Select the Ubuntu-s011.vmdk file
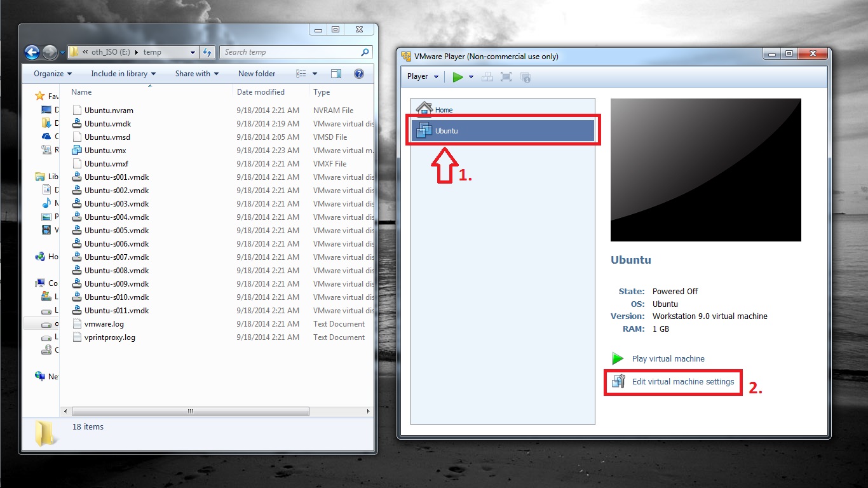868x488 pixels. [116, 310]
